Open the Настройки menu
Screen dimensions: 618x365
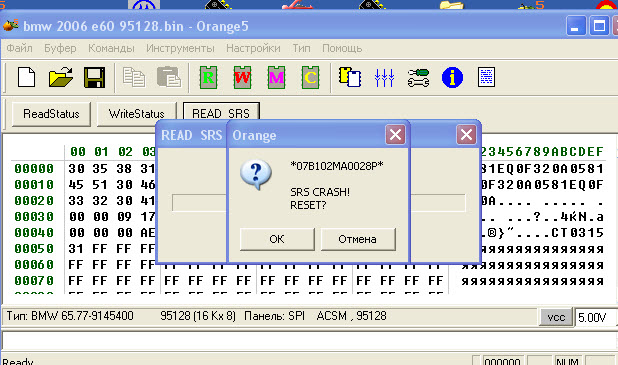tap(253, 48)
